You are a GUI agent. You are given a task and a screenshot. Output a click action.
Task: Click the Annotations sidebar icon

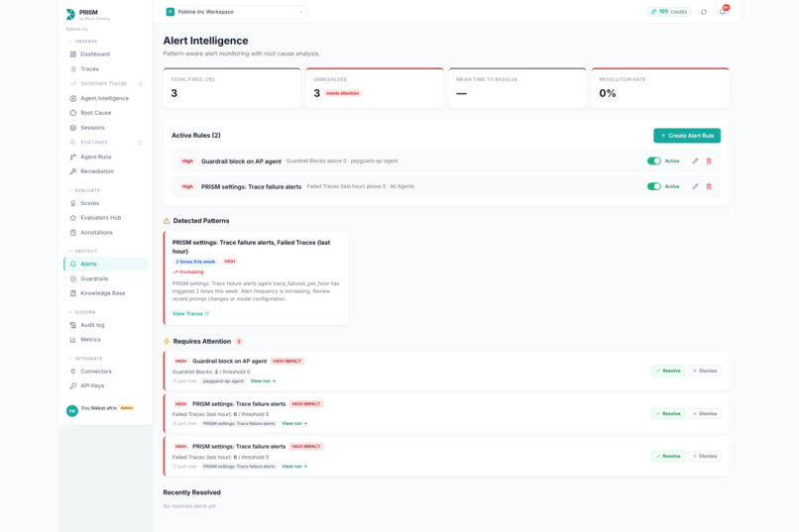(73, 232)
